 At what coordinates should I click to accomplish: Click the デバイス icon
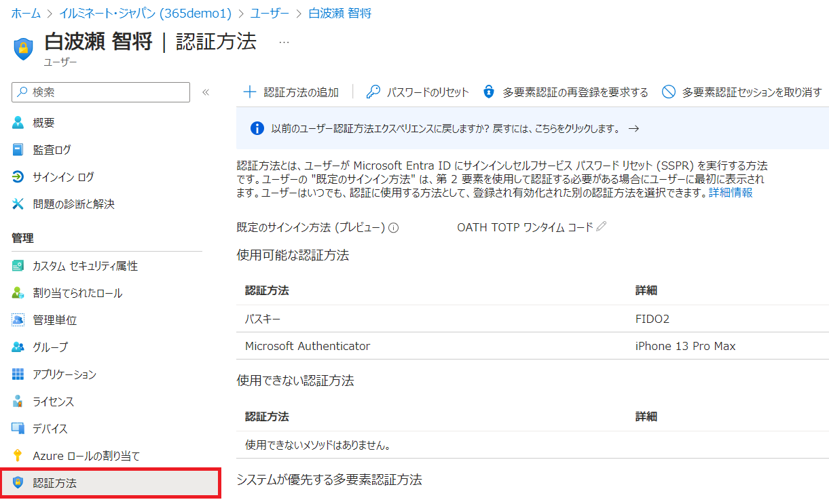(x=18, y=429)
